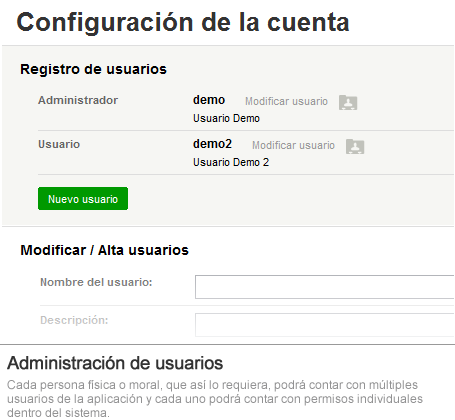This screenshot has height=420, width=455.
Task: Click the Usuario role label
Action: pos(59,144)
